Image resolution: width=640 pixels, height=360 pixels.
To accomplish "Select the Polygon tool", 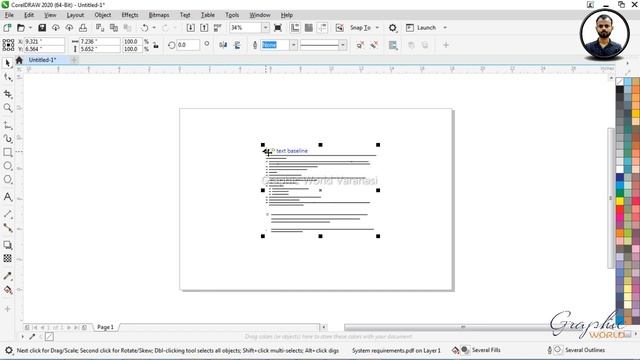I will tap(7, 179).
